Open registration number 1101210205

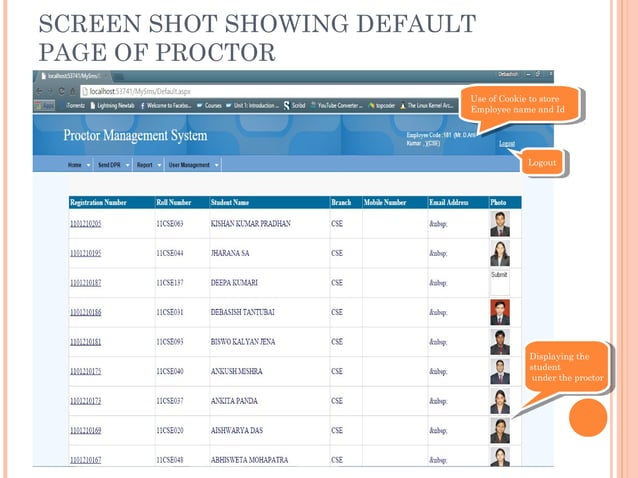click(85, 223)
